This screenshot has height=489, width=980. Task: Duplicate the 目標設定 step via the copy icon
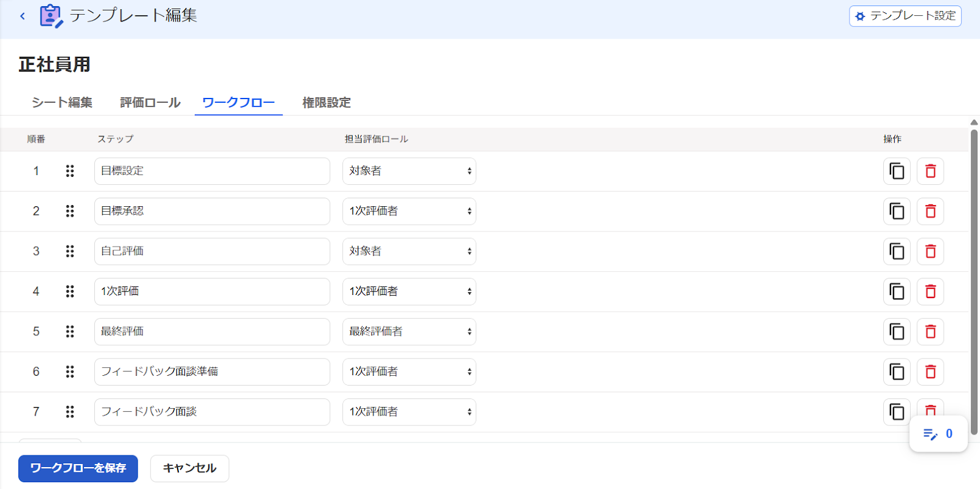coord(897,171)
